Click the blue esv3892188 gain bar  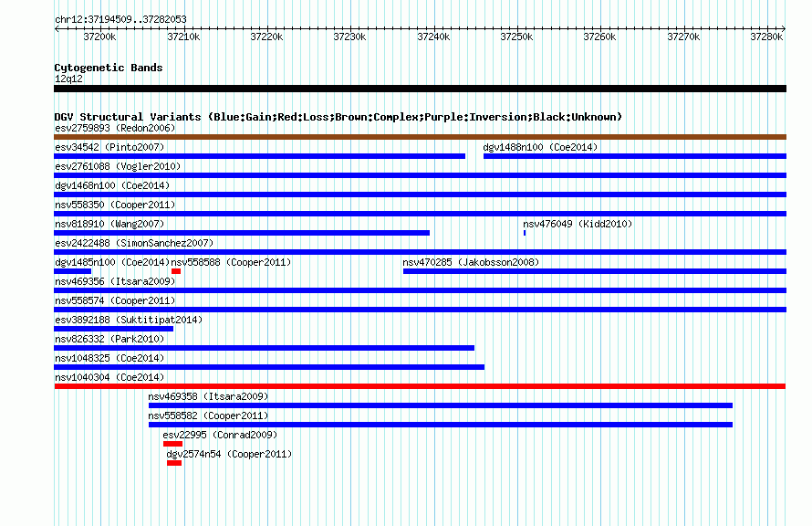click(113, 329)
